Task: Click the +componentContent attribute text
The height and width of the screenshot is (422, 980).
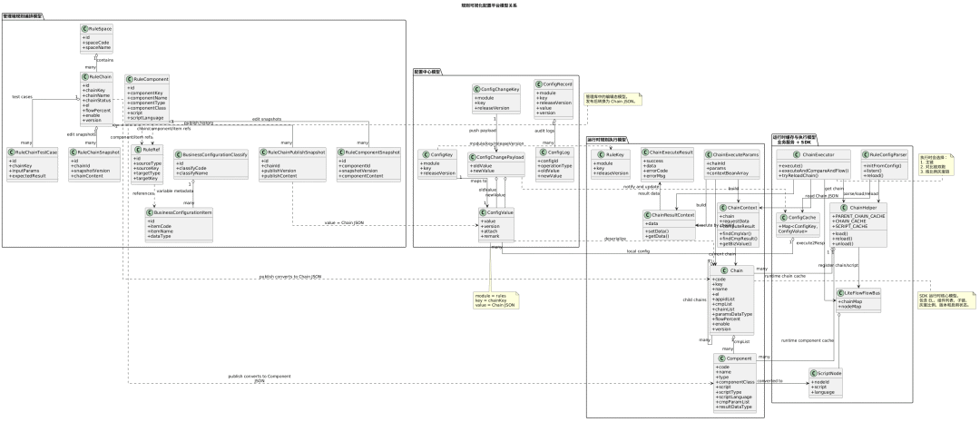Action: click(361, 176)
